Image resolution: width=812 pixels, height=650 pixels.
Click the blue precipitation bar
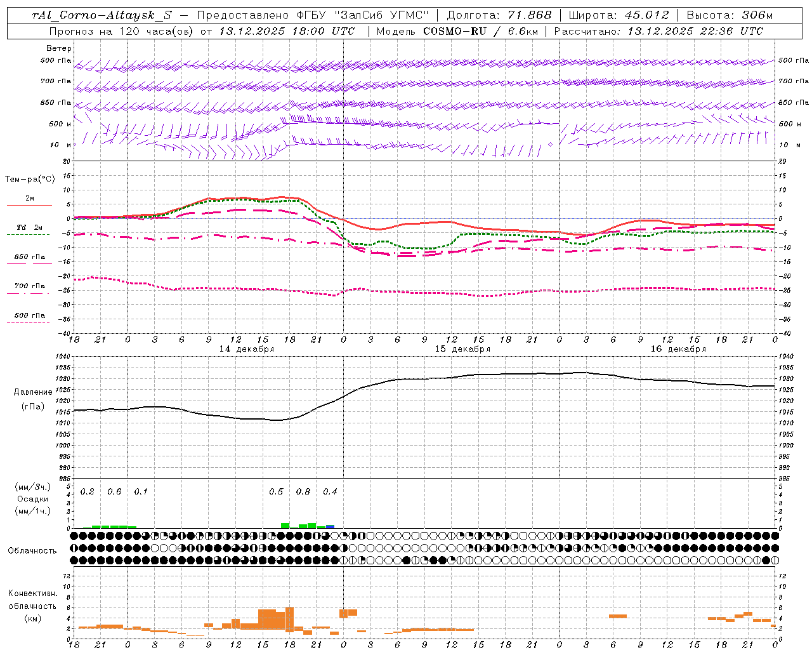point(330,527)
